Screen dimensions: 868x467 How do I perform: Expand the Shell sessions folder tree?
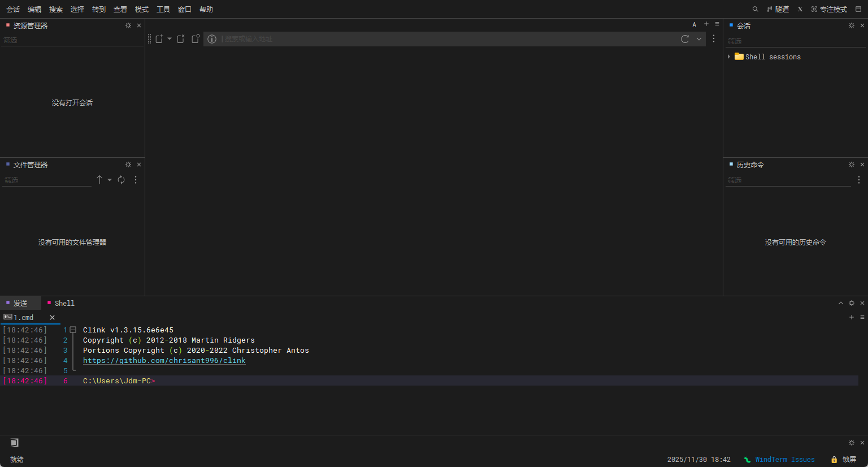729,57
